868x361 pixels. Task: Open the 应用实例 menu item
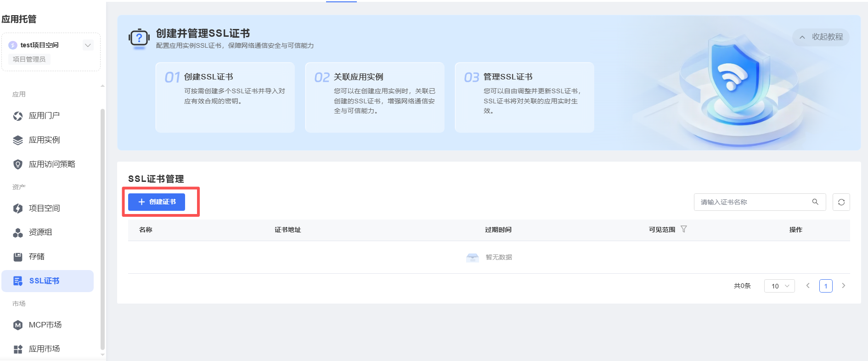(x=45, y=140)
